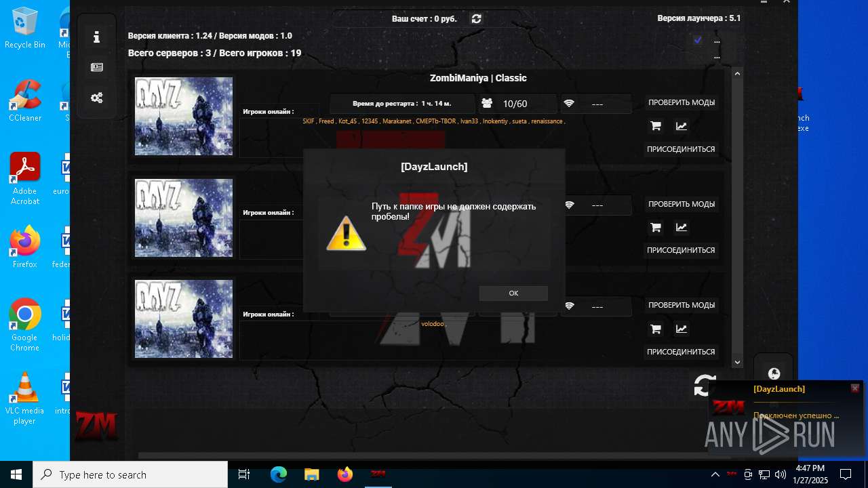This screenshot has width=868, height=488.
Task: Click the DayZ thumbnail of the second server
Action: (x=184, y=218)
